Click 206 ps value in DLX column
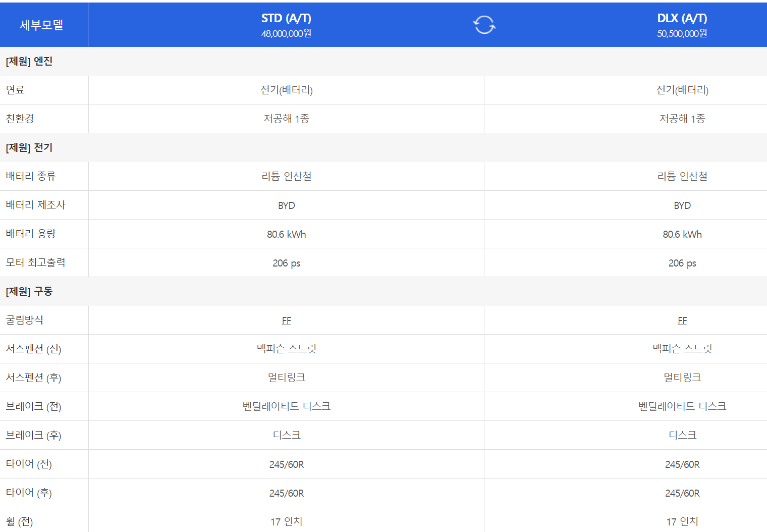Image resolution: width=767 pixels, height=532 pixels. (x=682, y=263)
